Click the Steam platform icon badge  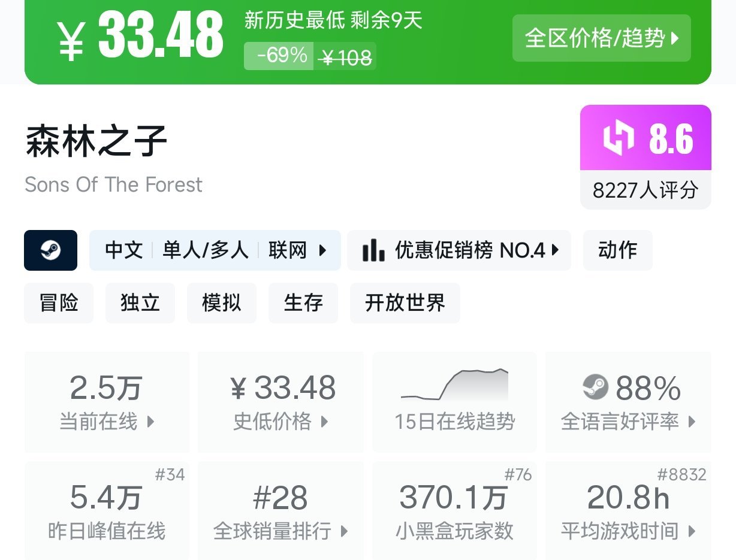pos(50,250)
